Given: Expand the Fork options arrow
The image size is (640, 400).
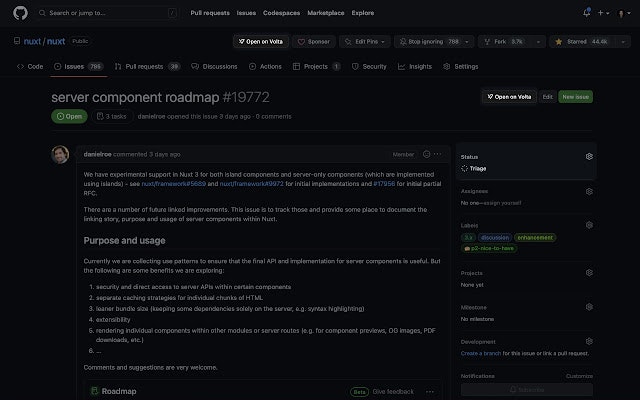Looking at the screenshot, I should tap(538, 42).
